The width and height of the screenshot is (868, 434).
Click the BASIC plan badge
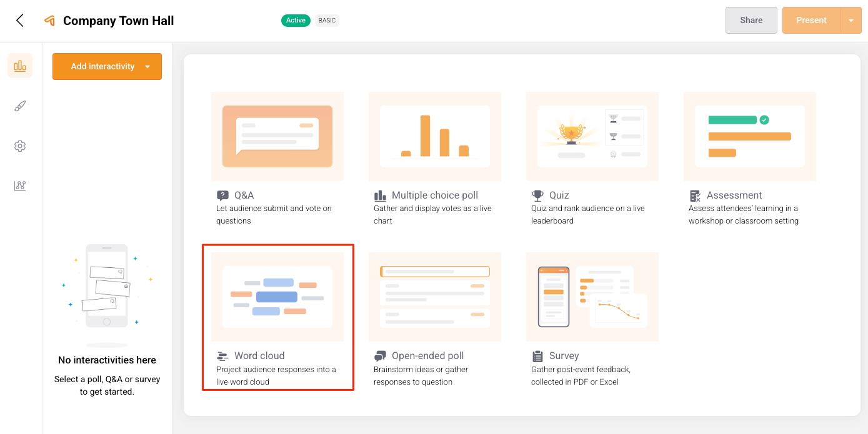coord(327,21)
